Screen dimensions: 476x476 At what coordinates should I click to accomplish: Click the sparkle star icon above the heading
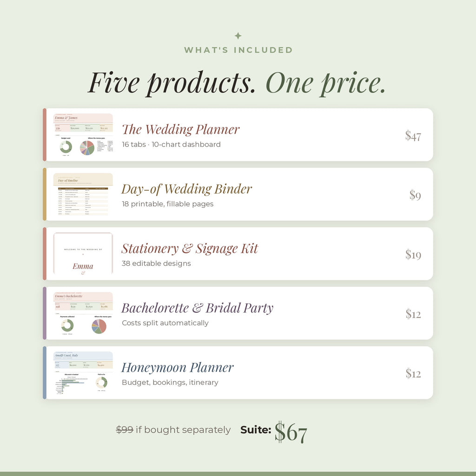(238, 36)
